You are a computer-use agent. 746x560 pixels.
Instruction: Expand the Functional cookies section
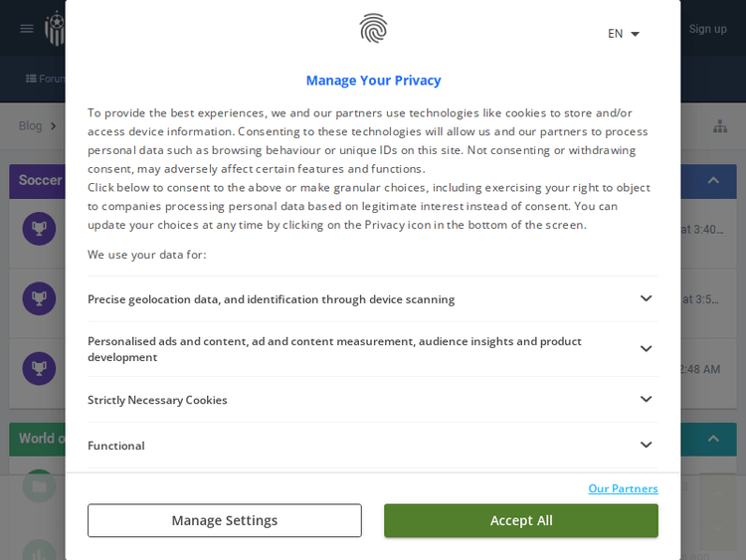coord(646,445)
